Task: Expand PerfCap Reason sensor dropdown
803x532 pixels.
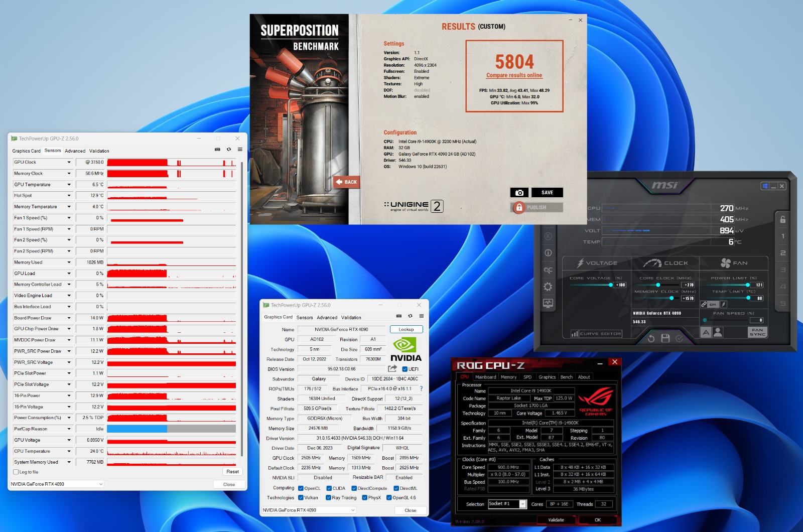Action: pyautogui.click(x=69, y=429)
